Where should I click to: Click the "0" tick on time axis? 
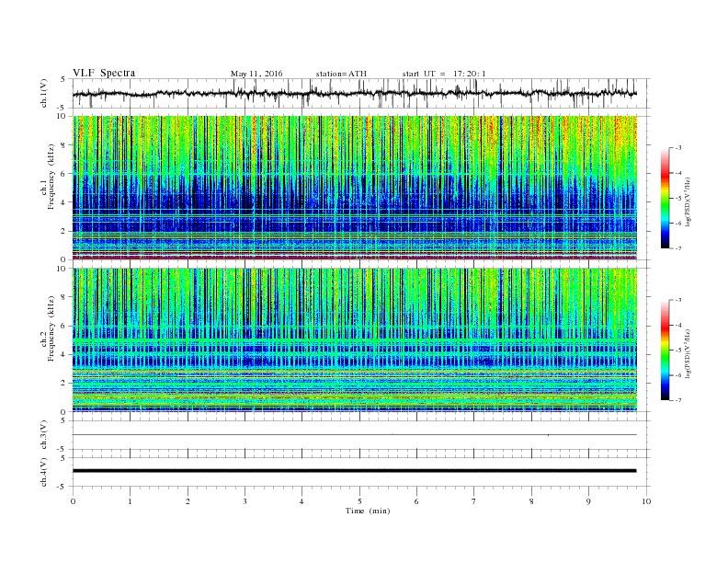coord(73,501)
